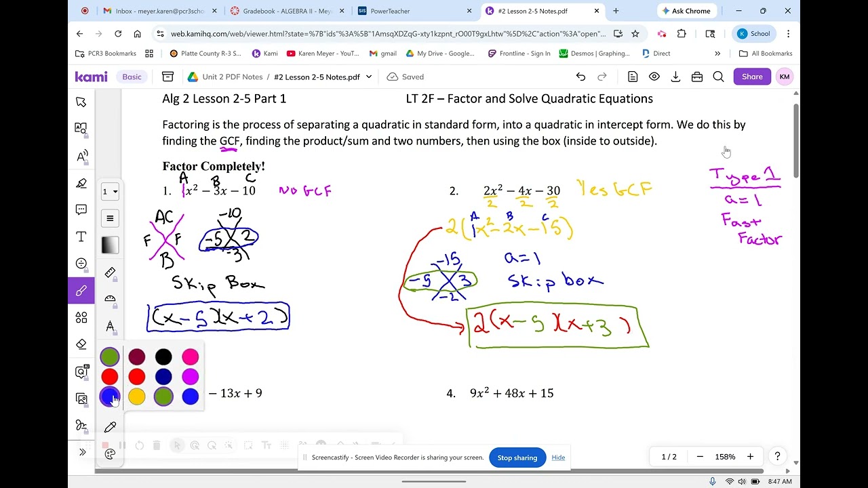Open the stroke thickness dropdown showing 1
The image size is (868, 488).
coord(110,191)
